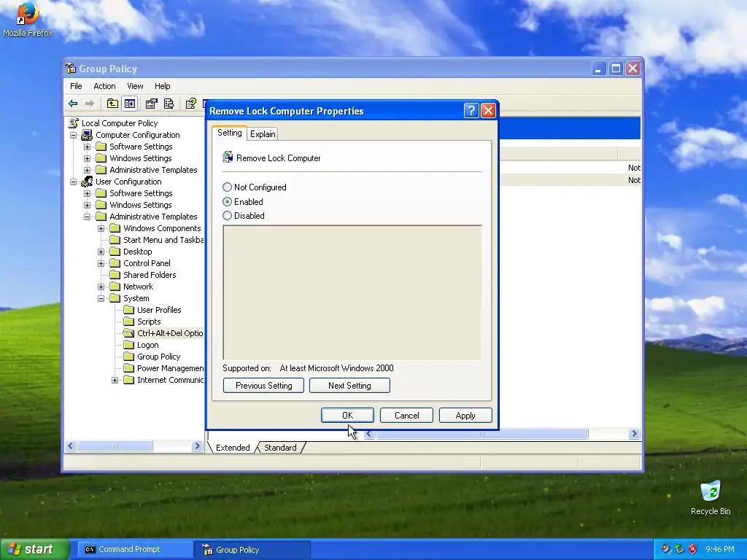The width and height of the screenshot is (747, 560).
Task: Open the Recycle Bin desktop icon
Action: 711,497
